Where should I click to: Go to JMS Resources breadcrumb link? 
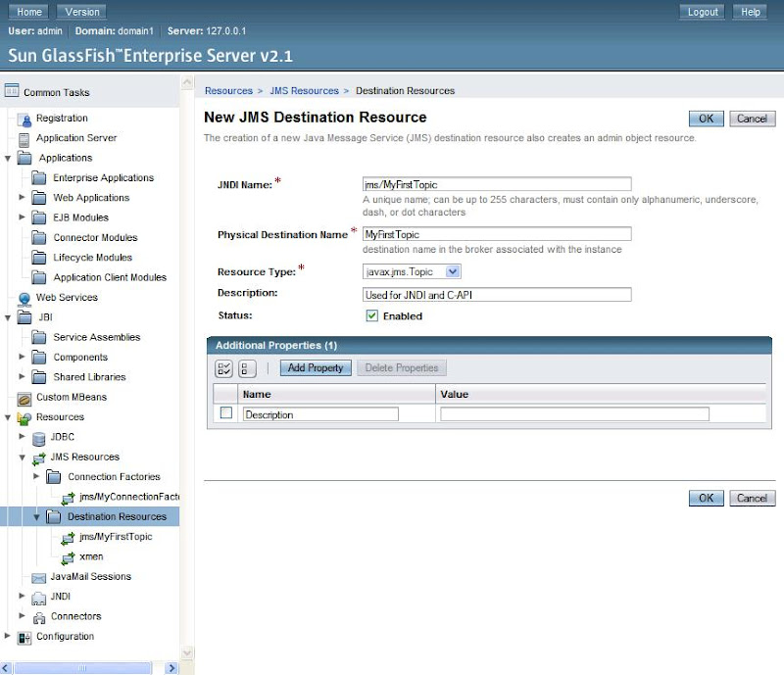304,90
